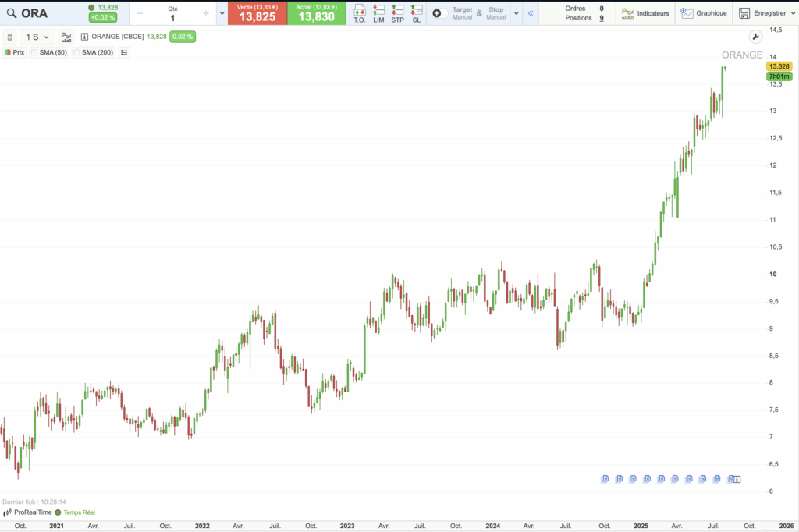Decrease quantity with the minus button
799x532 pixels.
click(140, 14)
